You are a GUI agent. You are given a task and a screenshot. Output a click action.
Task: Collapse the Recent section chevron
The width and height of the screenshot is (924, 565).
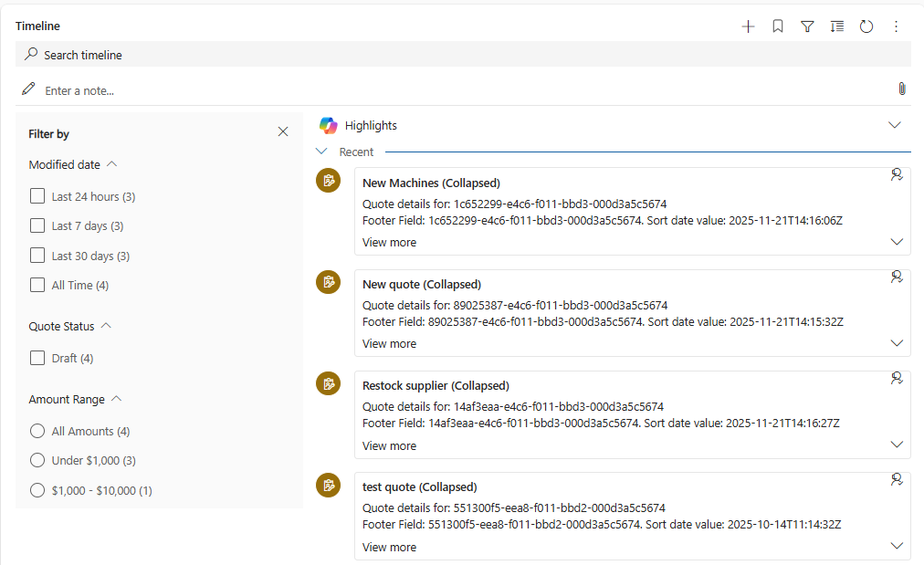[321, 152]
